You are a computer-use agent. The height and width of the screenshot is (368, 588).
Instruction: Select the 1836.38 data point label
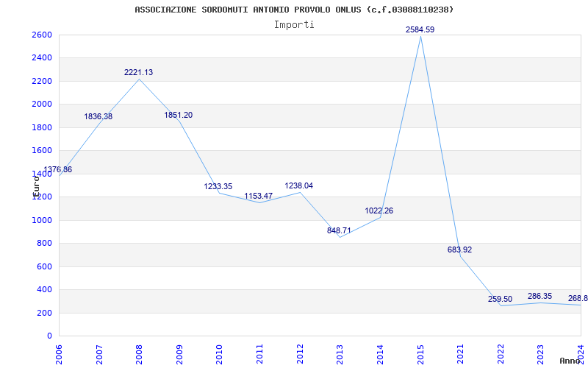[98, 116]
